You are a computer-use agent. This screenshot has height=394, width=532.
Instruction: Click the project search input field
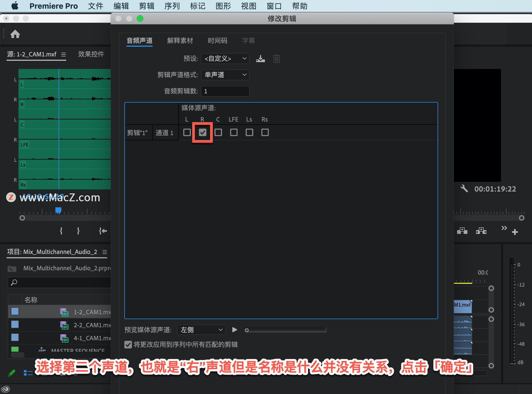point(59,282)
